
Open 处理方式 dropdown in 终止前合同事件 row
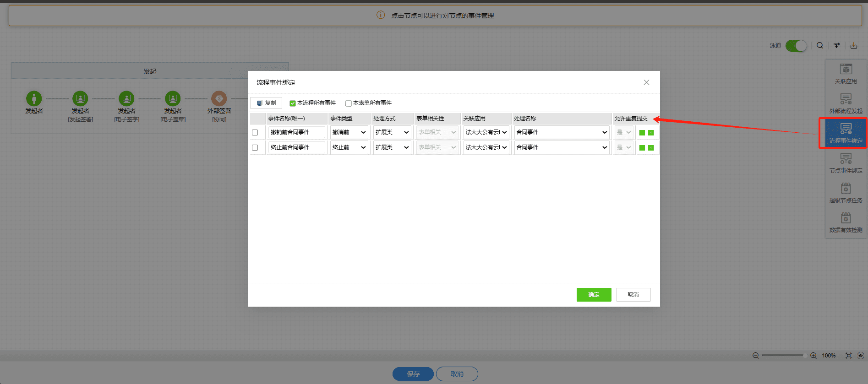[392, 147]
